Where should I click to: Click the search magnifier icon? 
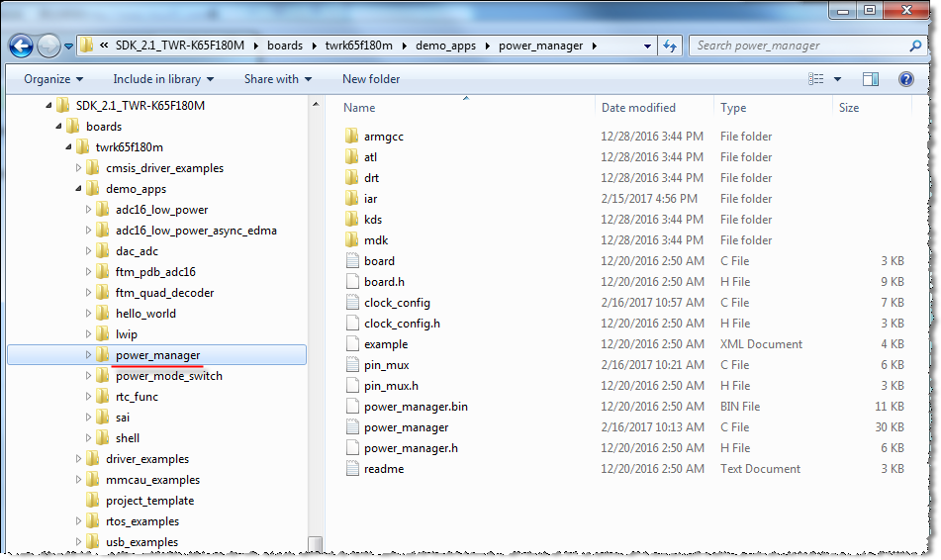(915, 46)
